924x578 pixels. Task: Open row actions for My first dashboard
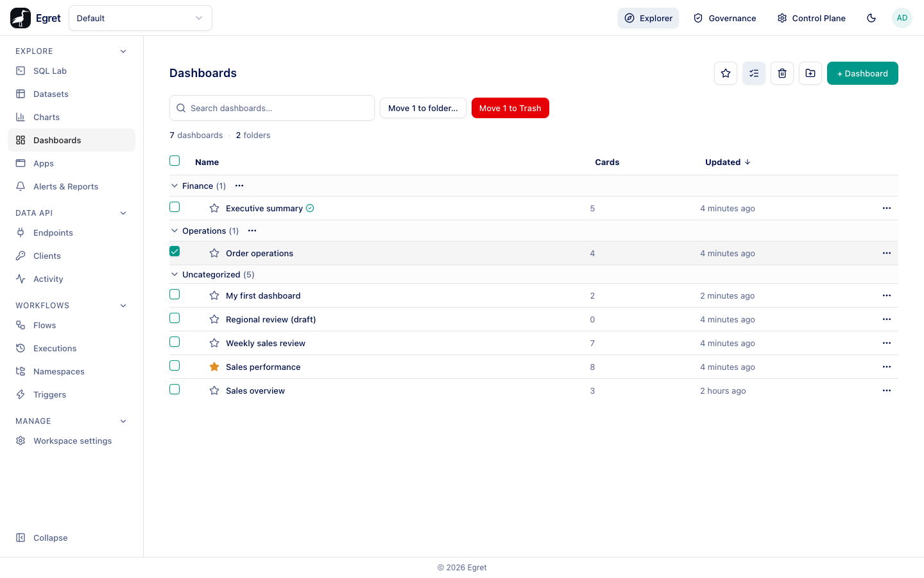[x=887, y=295]
